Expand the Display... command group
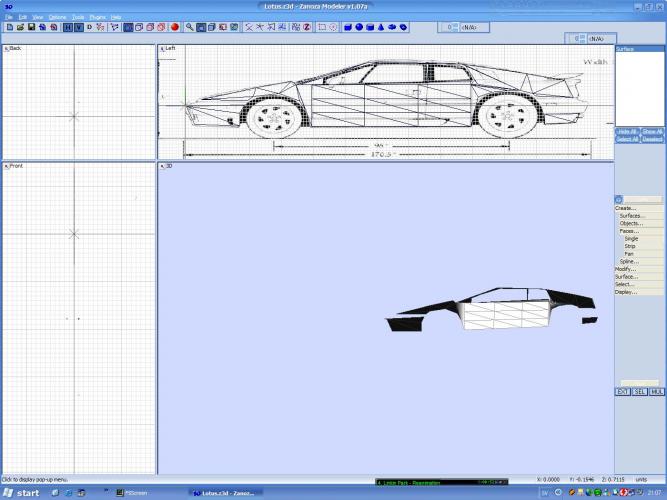 click(625, 292)
